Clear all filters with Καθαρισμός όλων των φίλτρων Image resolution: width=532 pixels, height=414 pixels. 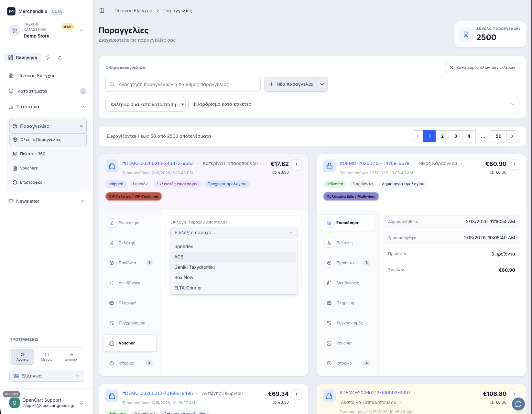482,68
